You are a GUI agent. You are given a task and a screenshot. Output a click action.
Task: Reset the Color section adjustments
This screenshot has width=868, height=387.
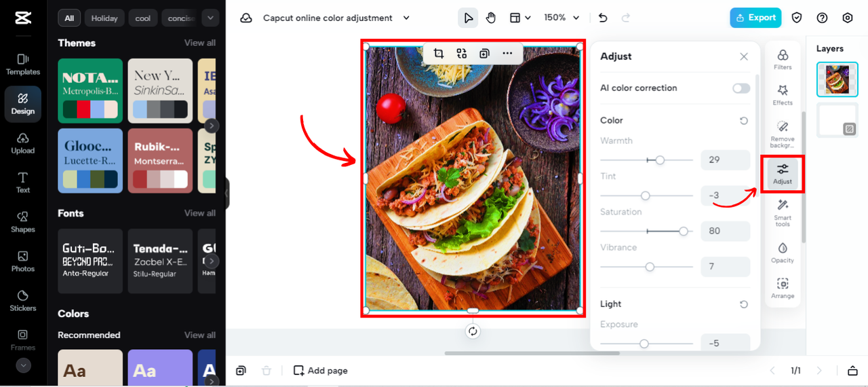coord(744,120)
